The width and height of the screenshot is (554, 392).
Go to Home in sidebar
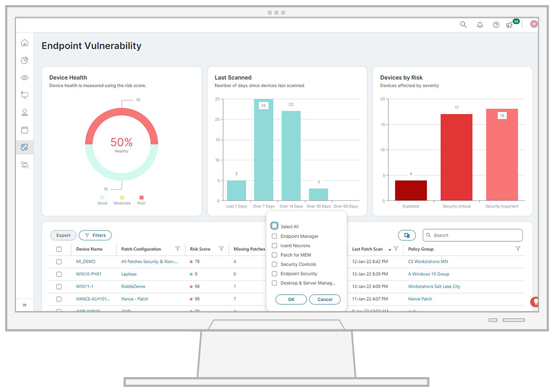pyautogui.click(x=25, y=43)
